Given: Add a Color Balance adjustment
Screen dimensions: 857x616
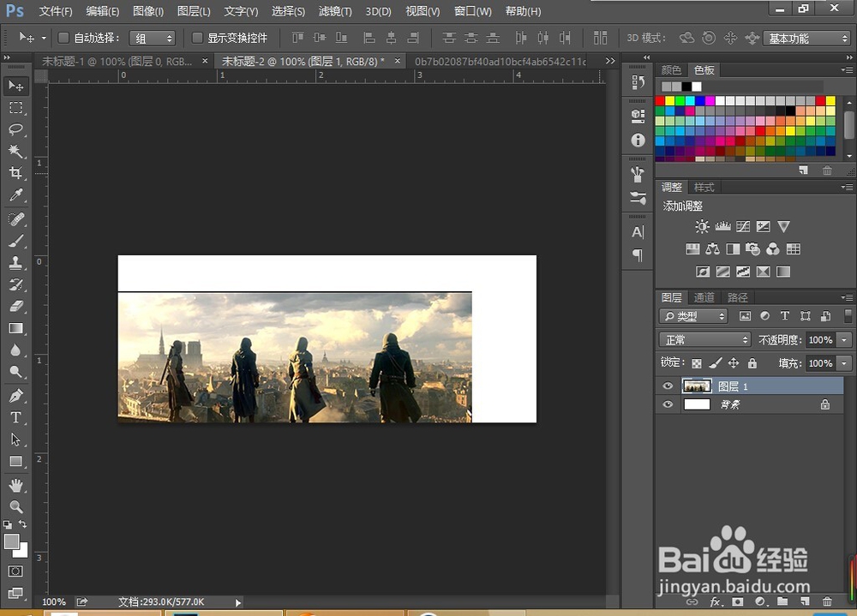Looking at the screenshot, I should [713, 249].
